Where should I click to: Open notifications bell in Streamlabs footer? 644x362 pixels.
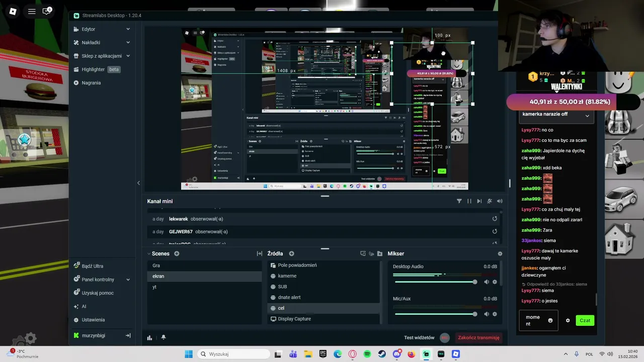click(x=164, y=338)
